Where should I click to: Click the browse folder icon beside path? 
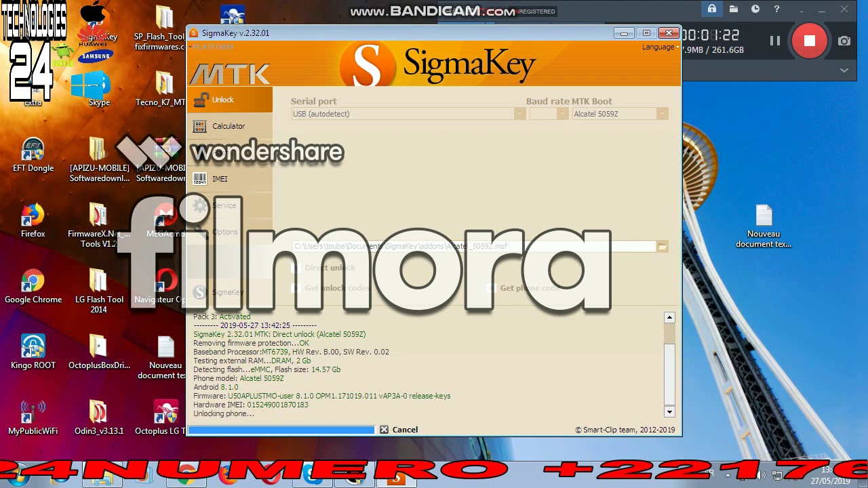coord(663,247)
